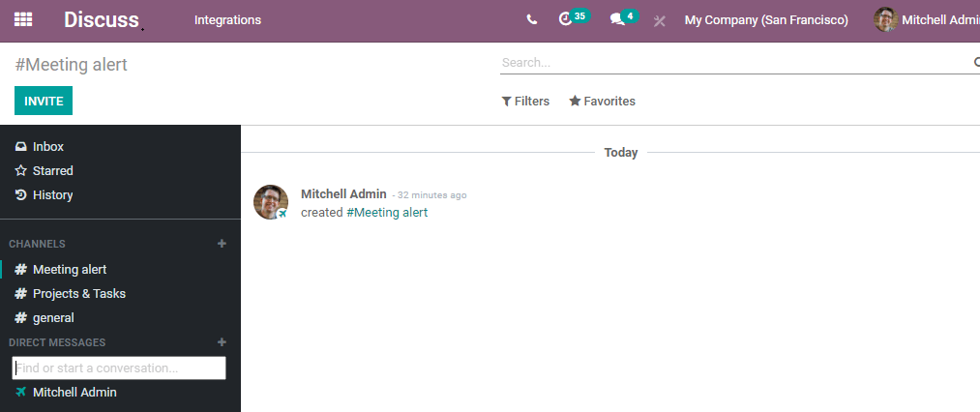This screenshot has height=412, width=980.
Task: Click the Inbox tray icon
Action: pyautogui.click(x=20, y=147)
